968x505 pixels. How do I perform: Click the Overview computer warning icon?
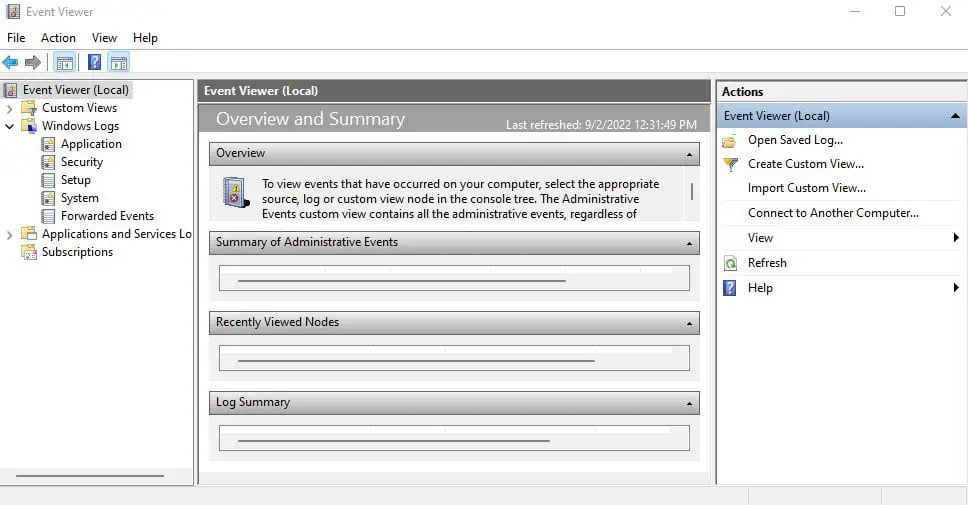(x=236, y=192)
